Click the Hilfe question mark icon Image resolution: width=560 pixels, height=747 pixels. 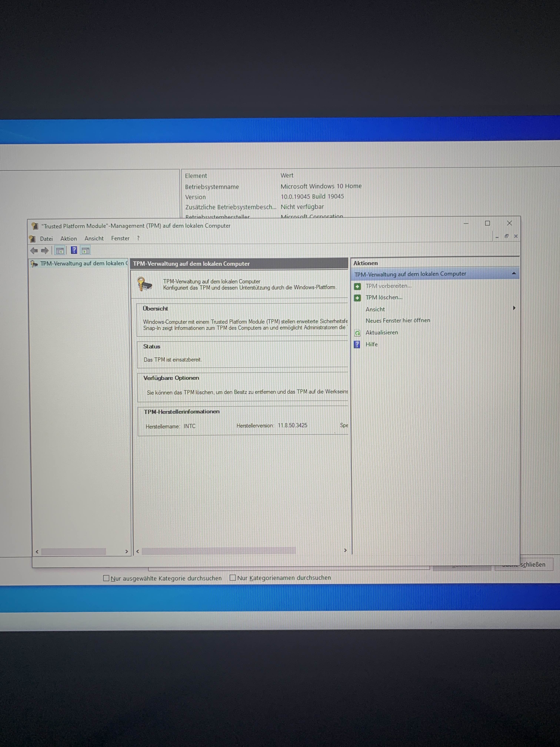pyautogui.click(x=357, y=344)
